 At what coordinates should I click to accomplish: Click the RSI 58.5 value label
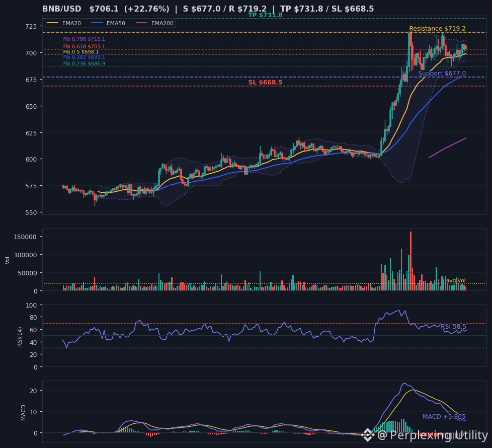[453, 327]
